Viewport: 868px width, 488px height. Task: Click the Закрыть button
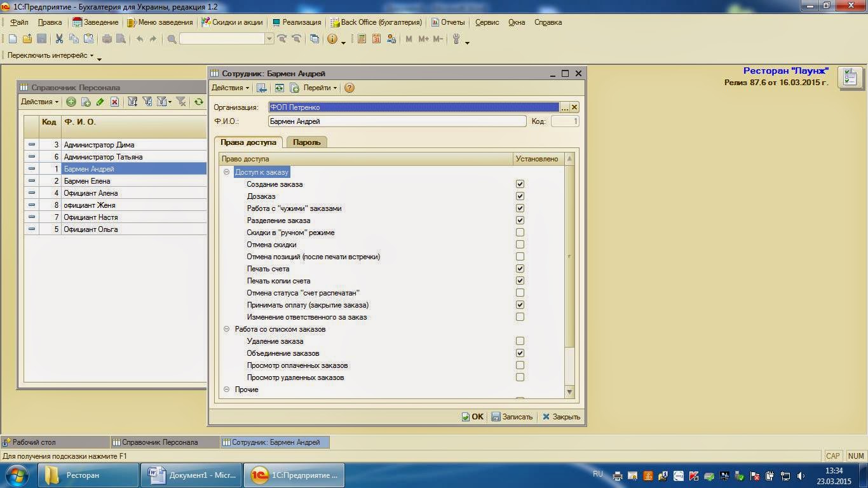click(561, 417)
